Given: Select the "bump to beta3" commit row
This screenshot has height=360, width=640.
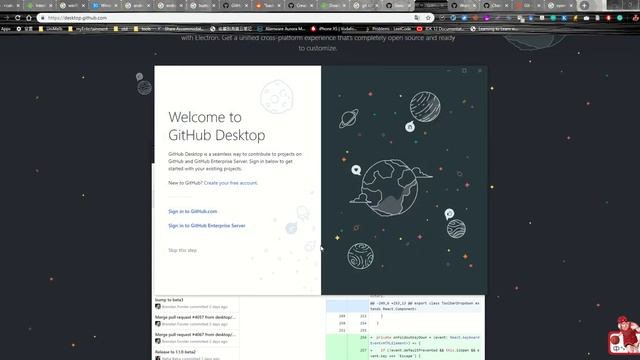Looking at the screenshot, I should point(196,303).
